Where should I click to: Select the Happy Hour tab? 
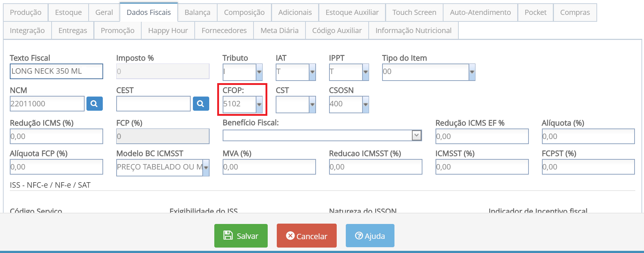(168, 30)
